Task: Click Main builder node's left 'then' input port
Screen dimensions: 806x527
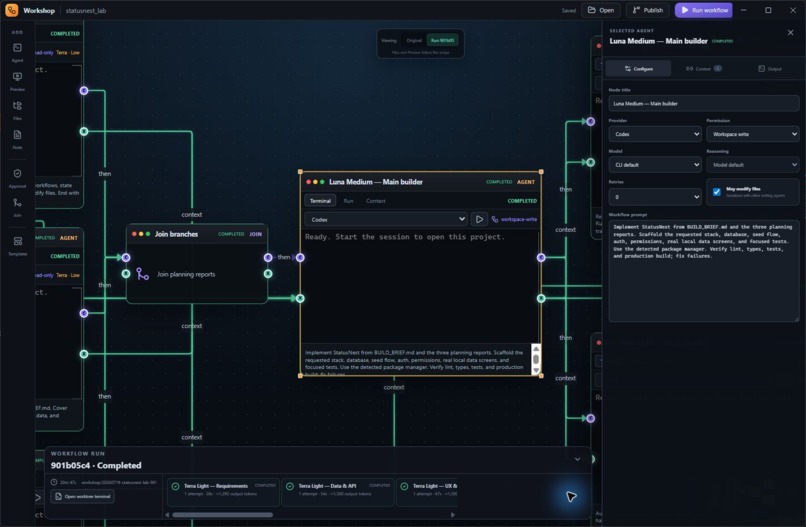Action: [x=300, y=257]
